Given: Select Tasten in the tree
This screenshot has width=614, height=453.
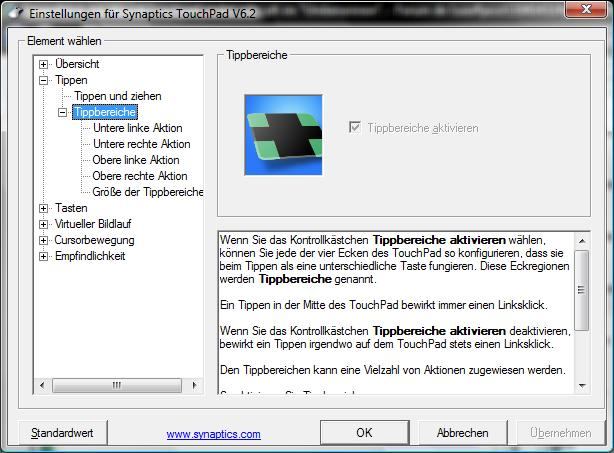Looking at the screenshot, I should (71, 208).
